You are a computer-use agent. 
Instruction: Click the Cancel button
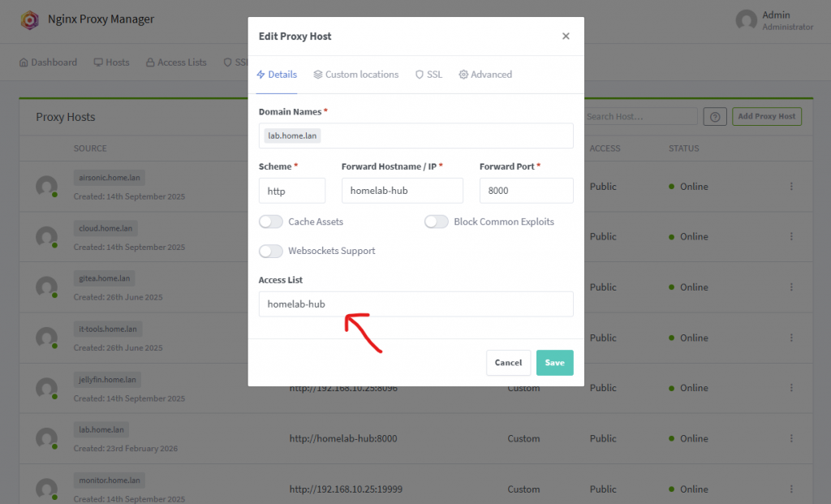click(x=508, y=363)
